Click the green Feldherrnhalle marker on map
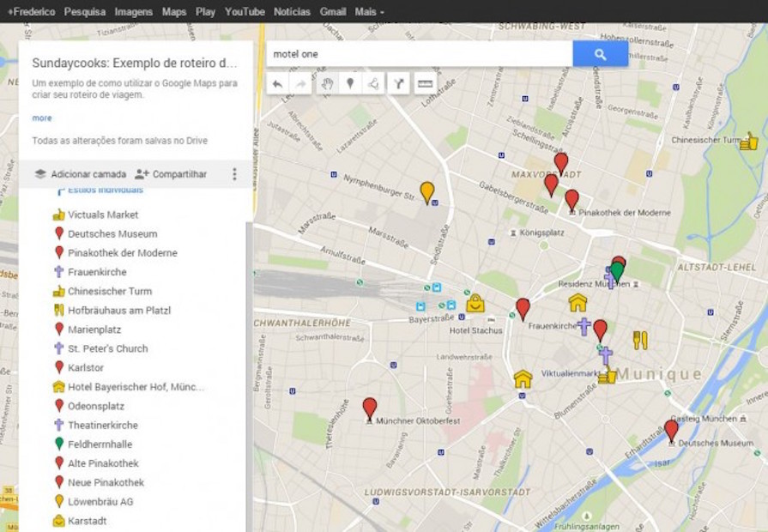The width and height of the screenshot is (768, 532). click(617, 272)
